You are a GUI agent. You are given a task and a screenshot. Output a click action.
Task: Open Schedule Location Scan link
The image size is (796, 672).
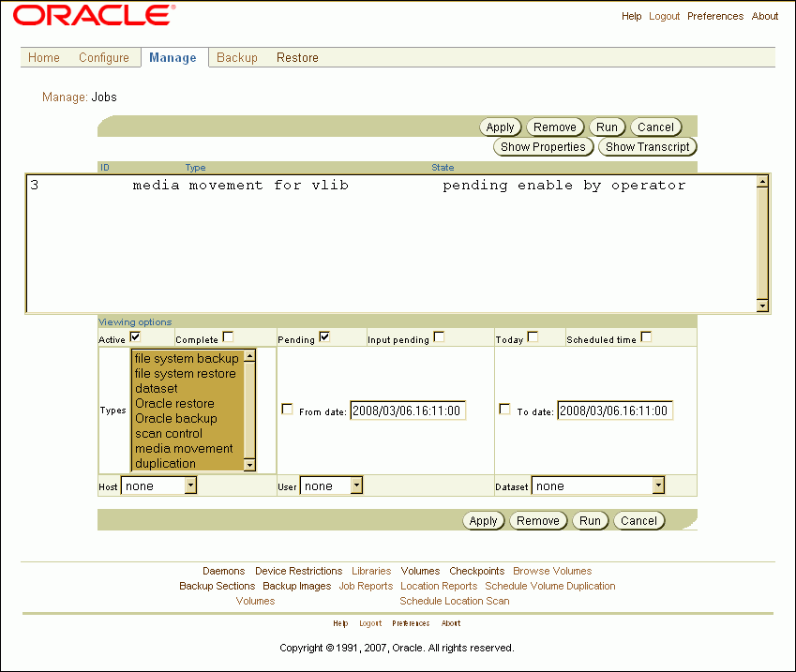point(455,601)
